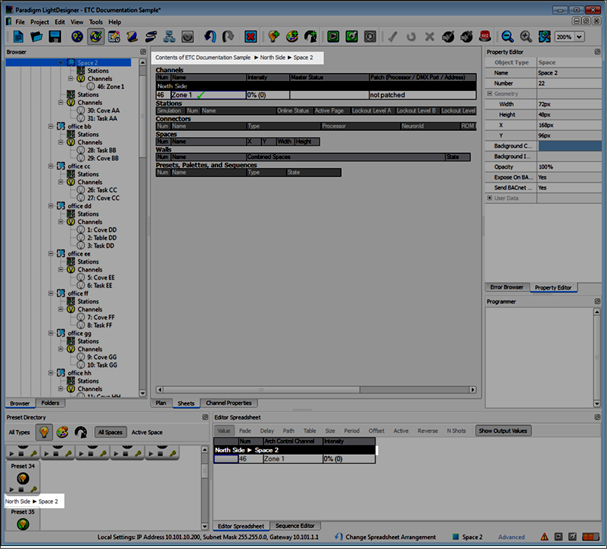The width and height of the screenshot is (607, 554).
Task: Open the Sequence Editor tab
Action: coord(295,526)
